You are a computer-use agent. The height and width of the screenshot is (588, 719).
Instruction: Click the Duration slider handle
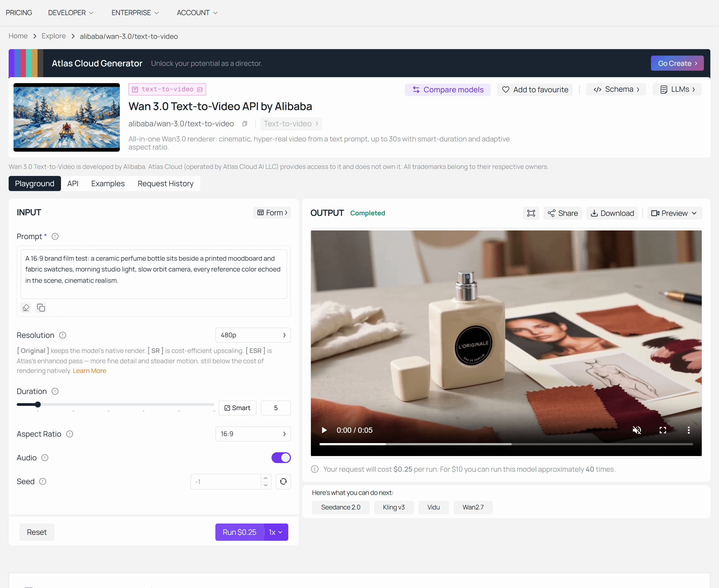pos(38,405)
